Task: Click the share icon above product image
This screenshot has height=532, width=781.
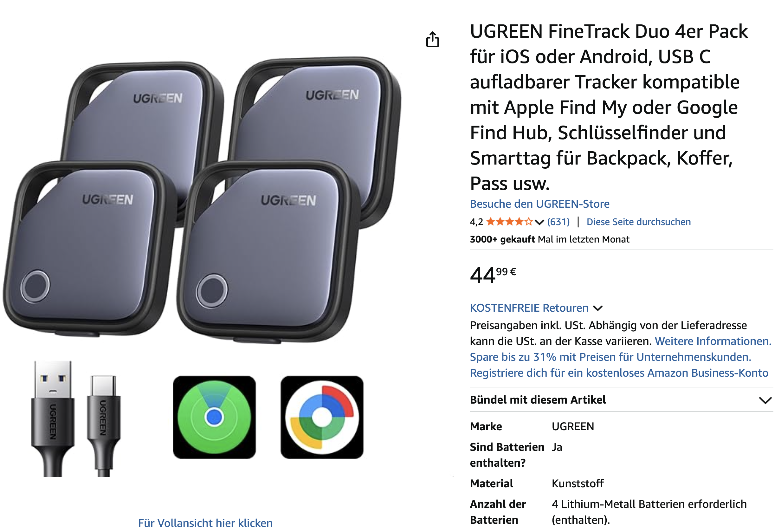Action: click(x=432, y=39)
